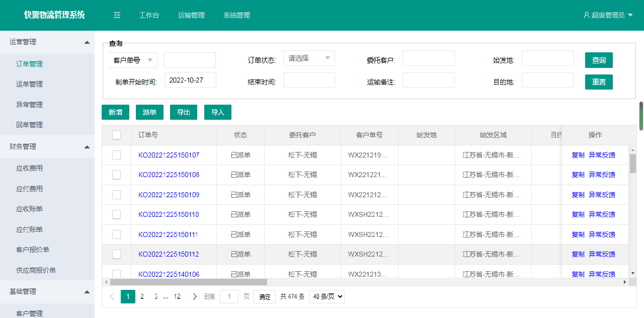The width and height of the screenshot is (644, 318).
Task: Click the 新增 button
Action: 115,112
